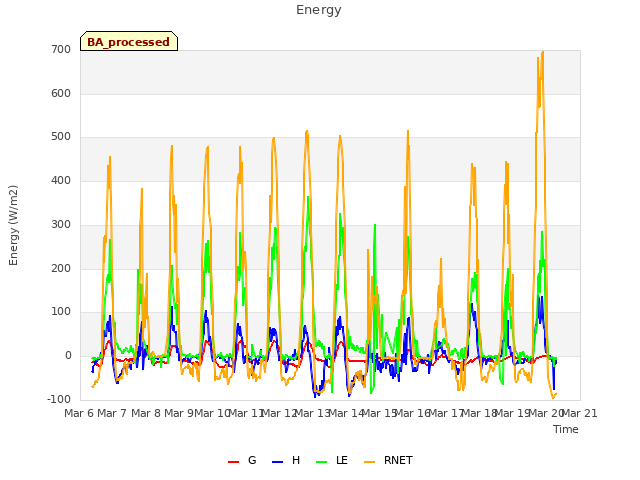Viewport: 640px width, 480px height.
Task: Click the Mar 7 x-axis label
Action: coord(112,413)
